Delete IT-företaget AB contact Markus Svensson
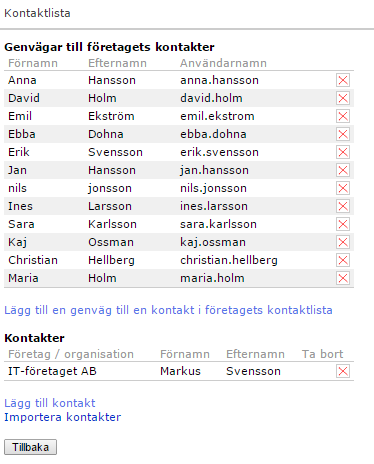Image resolution: width=374 pixels, height=464 pixels. tap(343, 371)
